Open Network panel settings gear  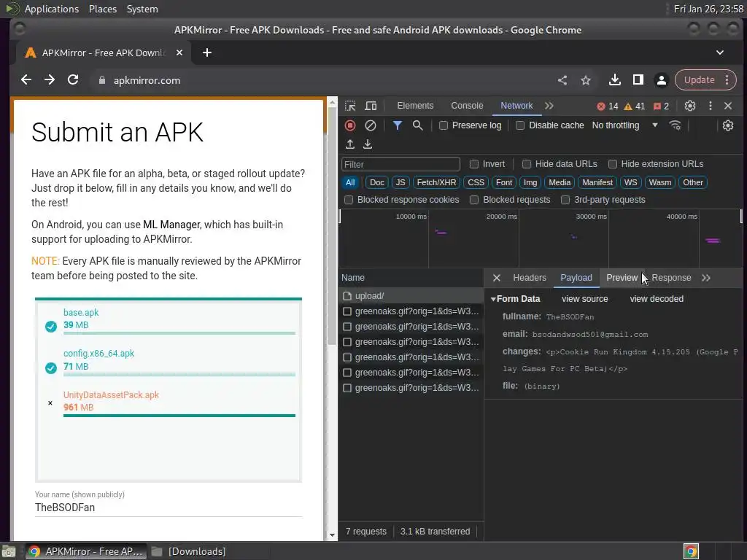(x=727, y=125)
